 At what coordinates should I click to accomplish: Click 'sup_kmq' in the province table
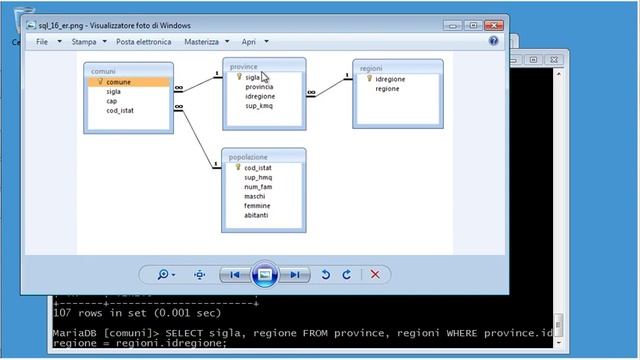point(259,106)
